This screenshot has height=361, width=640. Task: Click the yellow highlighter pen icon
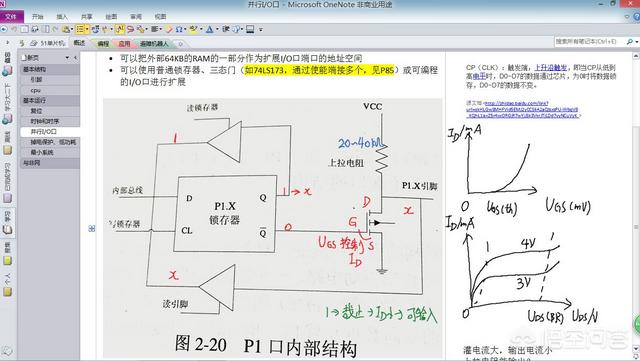click(193, 29)
